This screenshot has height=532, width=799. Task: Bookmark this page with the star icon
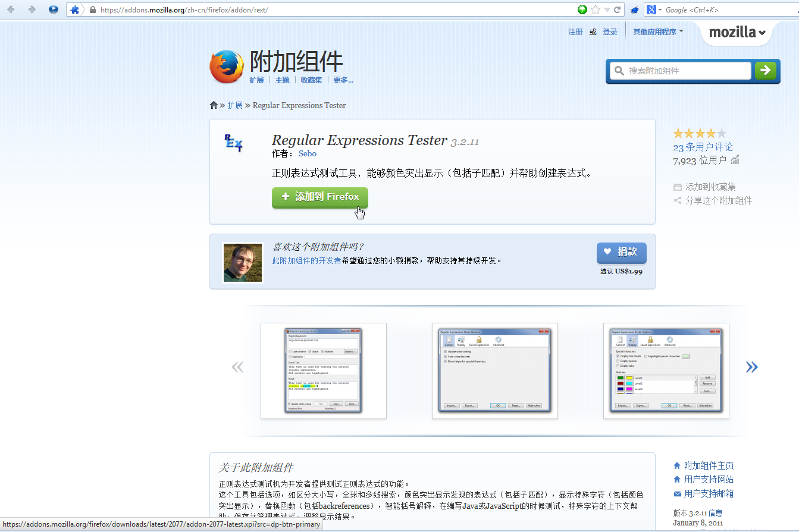[x=595, y=10]
